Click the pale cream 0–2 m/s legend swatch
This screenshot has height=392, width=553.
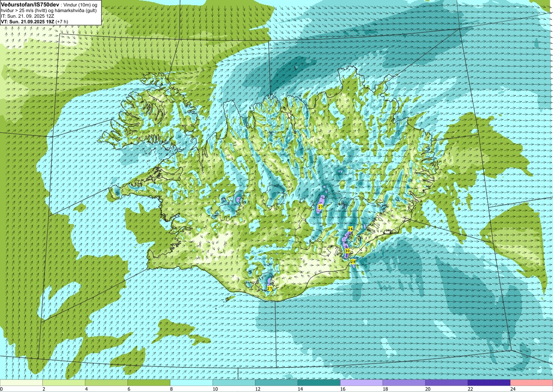tap(21, 383)
